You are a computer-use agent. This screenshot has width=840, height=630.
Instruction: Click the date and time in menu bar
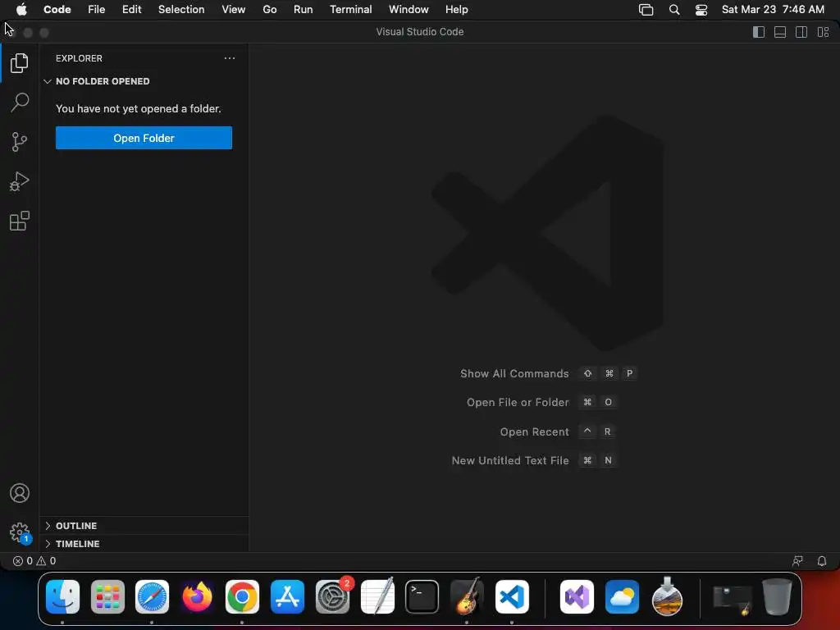click(x=773, y=10)
